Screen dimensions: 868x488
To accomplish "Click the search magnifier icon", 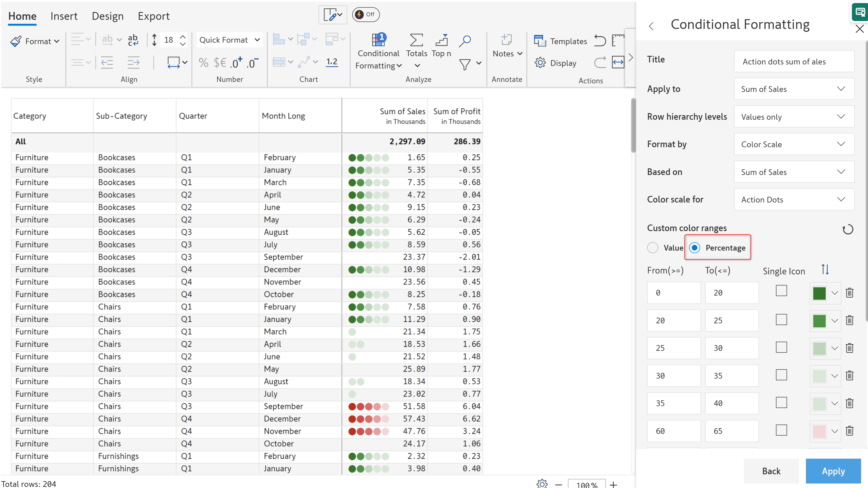I will tap(465, 41).
